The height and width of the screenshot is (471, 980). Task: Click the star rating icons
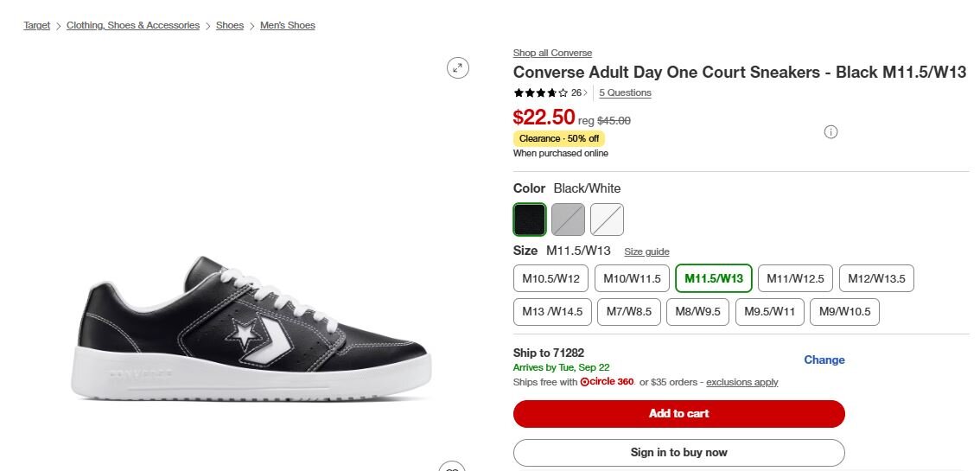[x=541, y=93]
